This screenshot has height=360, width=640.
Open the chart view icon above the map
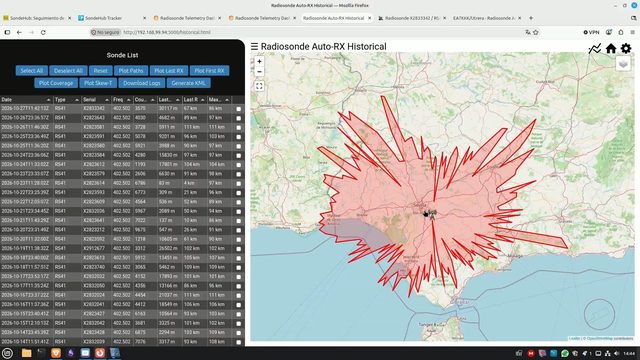[x=595, y=49]
